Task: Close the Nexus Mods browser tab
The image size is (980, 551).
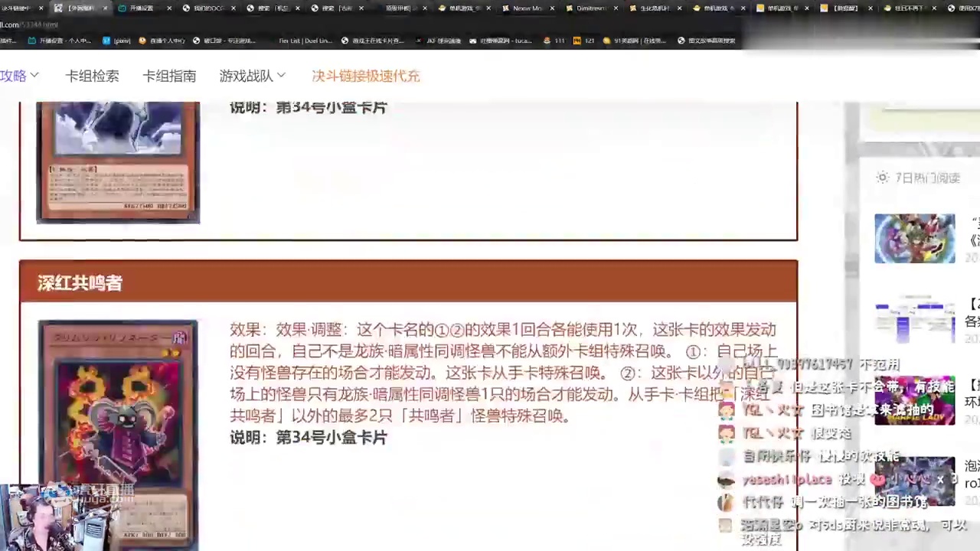Action: click(x=551, y=8)
